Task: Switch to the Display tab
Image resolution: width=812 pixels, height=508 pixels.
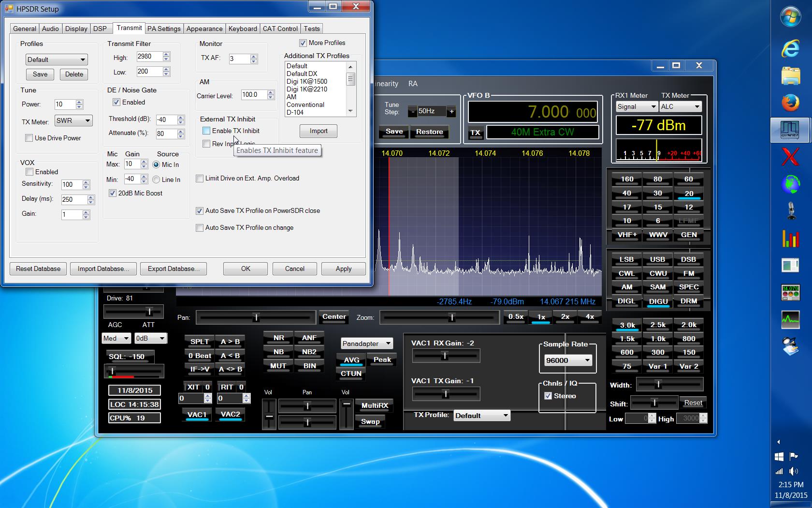Action: tap(76, 29)
